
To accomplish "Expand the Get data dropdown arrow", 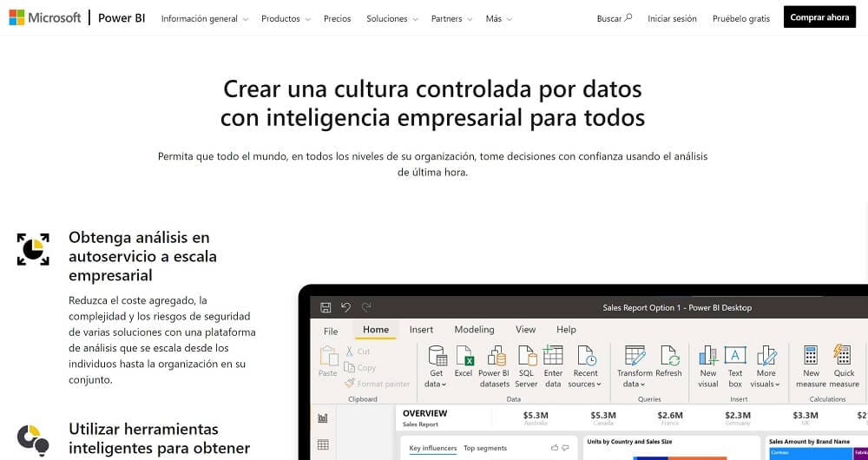I will (444, 384).
